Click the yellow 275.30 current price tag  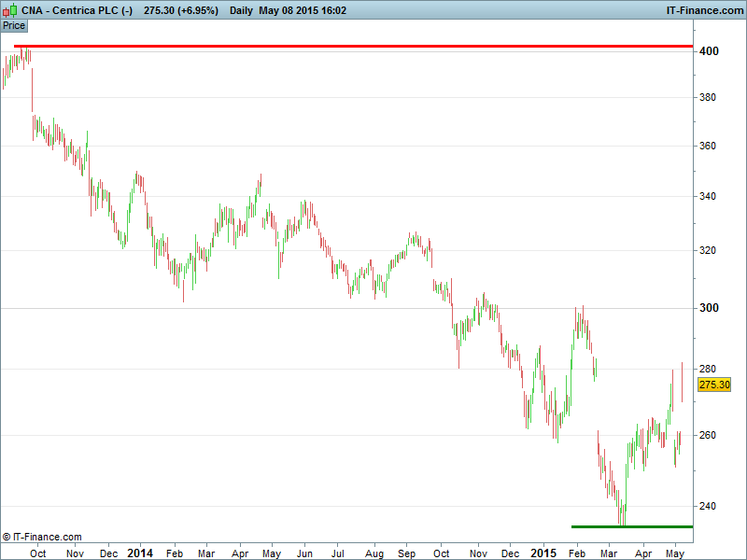click(714, 385)
